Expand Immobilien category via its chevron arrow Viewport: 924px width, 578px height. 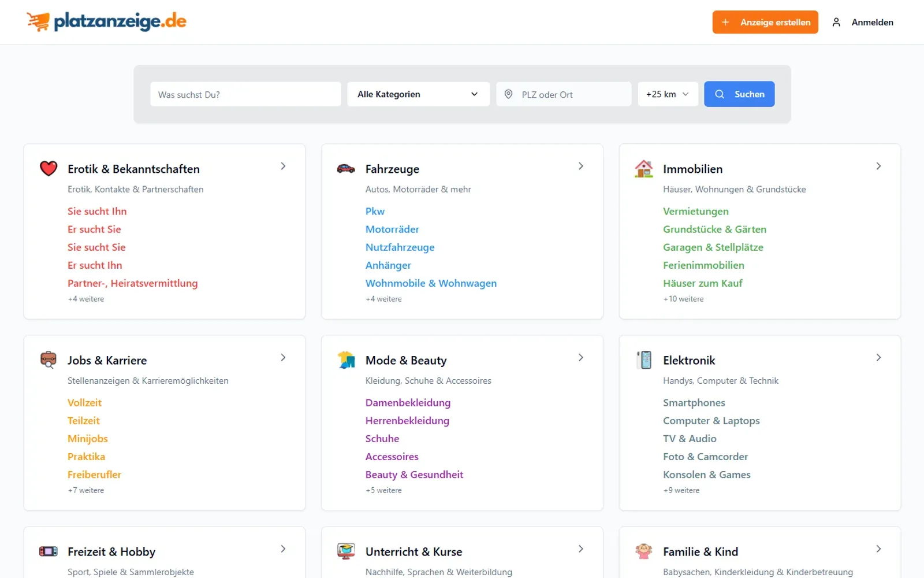878,166
